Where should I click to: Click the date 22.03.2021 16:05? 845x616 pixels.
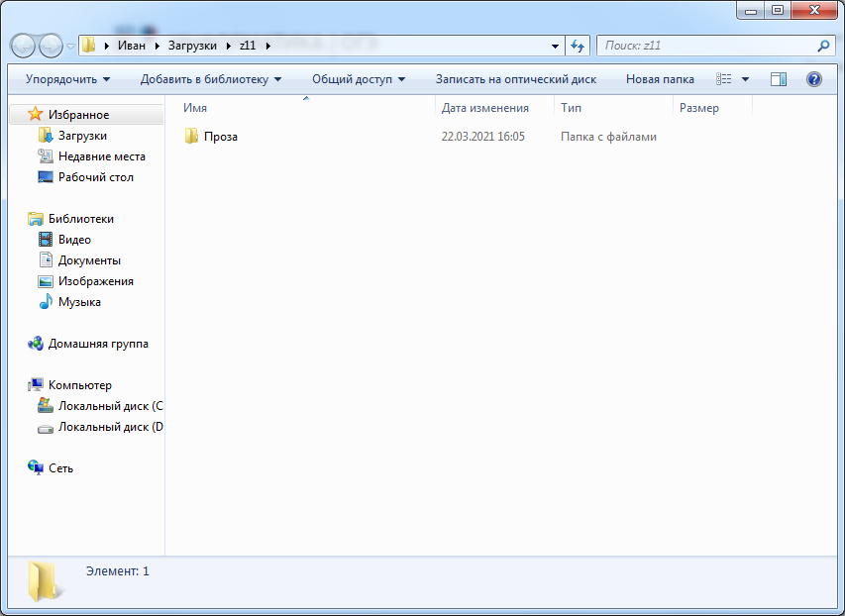pyautogui.click(x=482, y=137)
